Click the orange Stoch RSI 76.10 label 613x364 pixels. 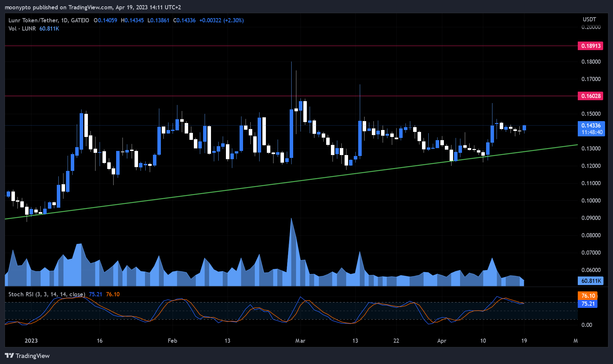point(588,296)
